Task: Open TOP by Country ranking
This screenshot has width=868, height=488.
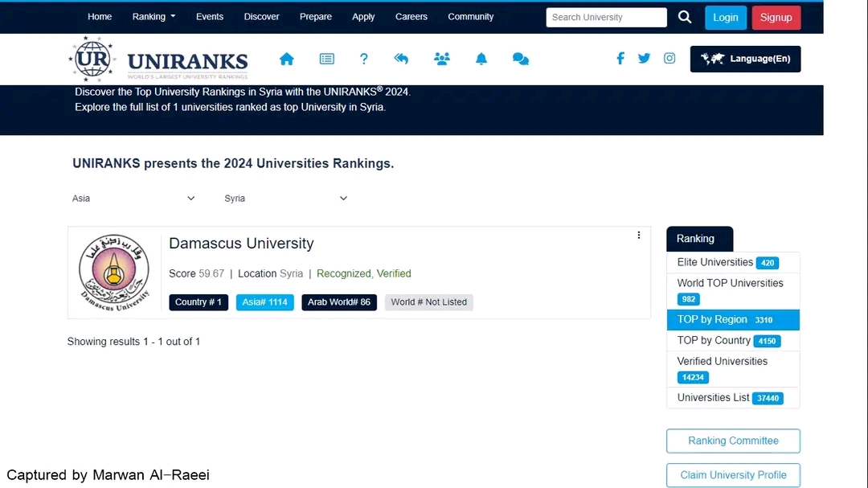Action: click(733, 341)
